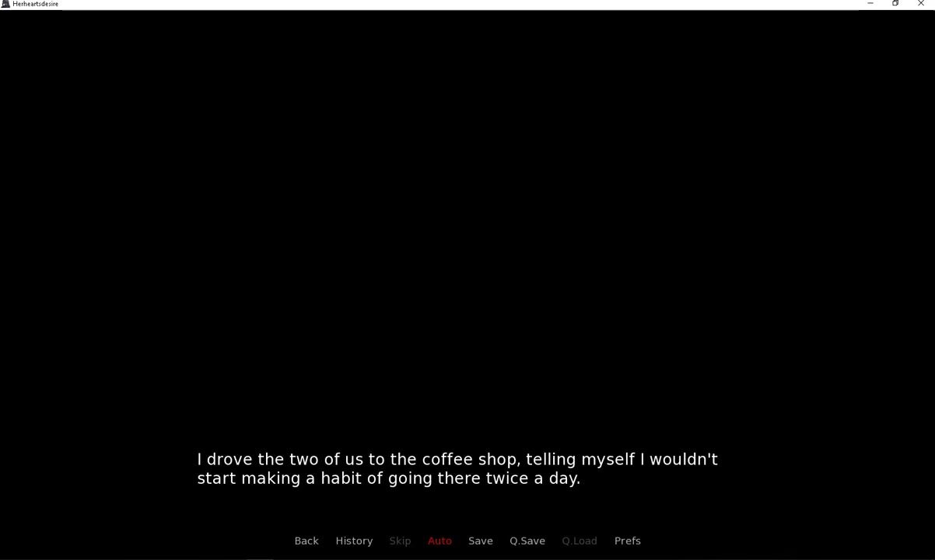Open the Save menu
The image size is (935, 560).
[x=481, y=541]
